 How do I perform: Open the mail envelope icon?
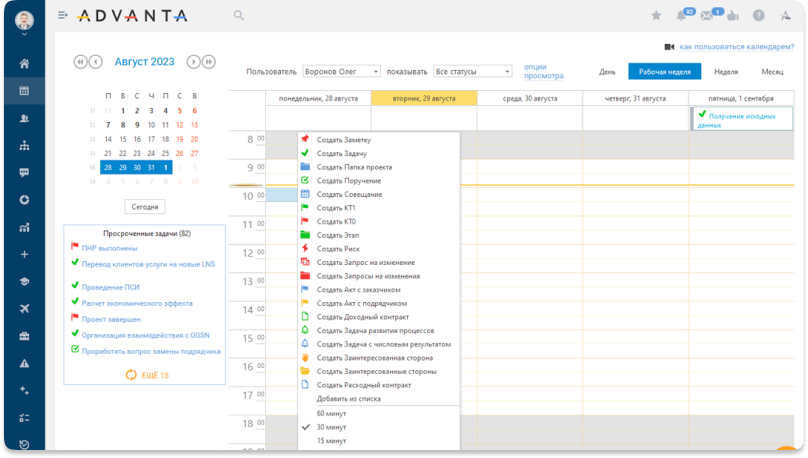click(708, 16)
